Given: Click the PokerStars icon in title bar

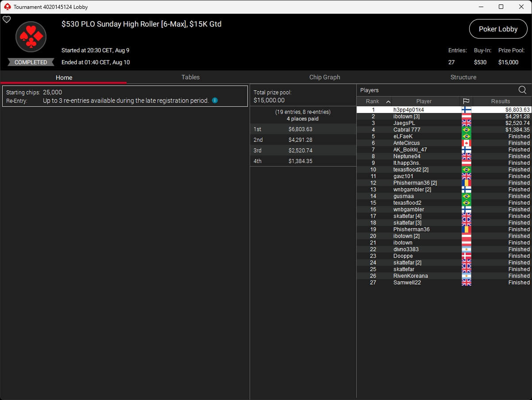Looking at the screenshot, I should coord(7,7).
